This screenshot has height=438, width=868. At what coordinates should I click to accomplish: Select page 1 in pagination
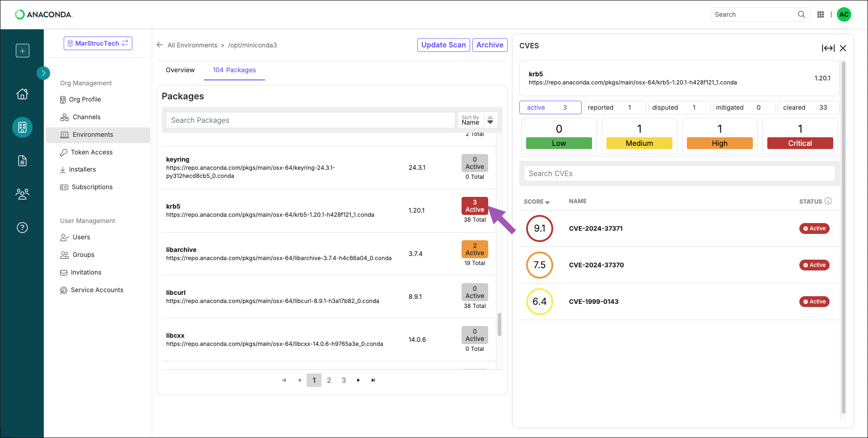(x=314, y=380)
